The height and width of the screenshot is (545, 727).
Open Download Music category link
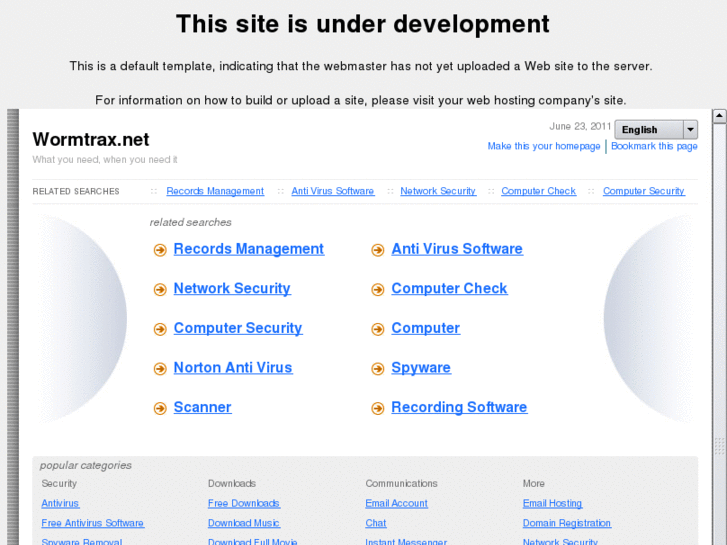pos(244,523)
